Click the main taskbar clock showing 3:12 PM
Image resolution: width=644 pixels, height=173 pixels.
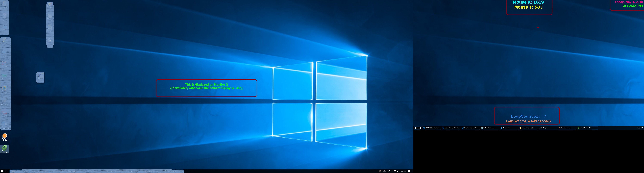[403, 171]
